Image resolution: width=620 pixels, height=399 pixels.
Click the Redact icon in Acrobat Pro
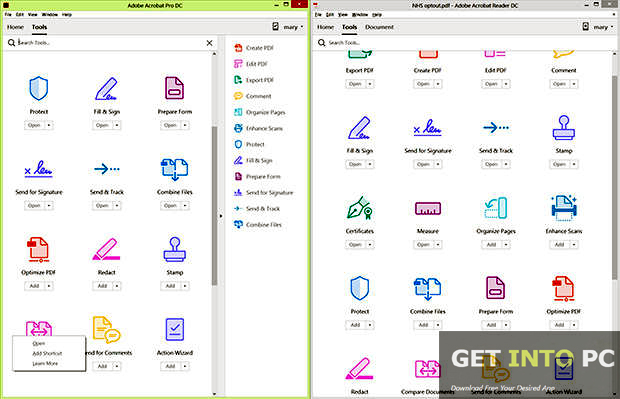pos(106,249)
